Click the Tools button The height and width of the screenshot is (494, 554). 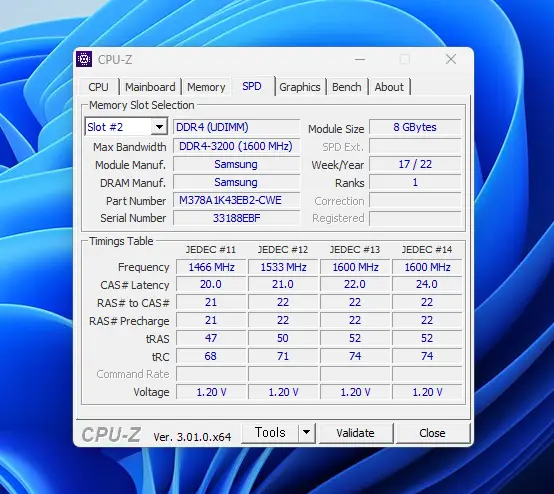pos(270,433)
